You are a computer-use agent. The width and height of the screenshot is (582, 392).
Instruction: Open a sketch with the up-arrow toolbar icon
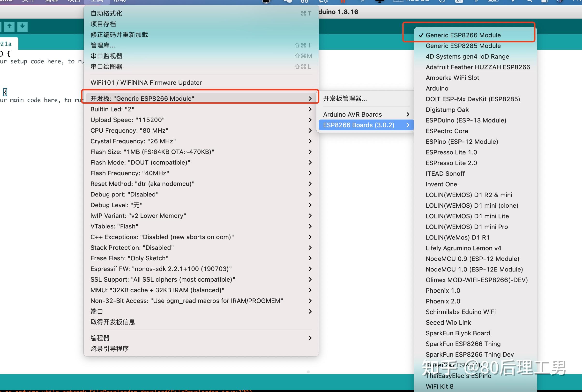point(10,27)
